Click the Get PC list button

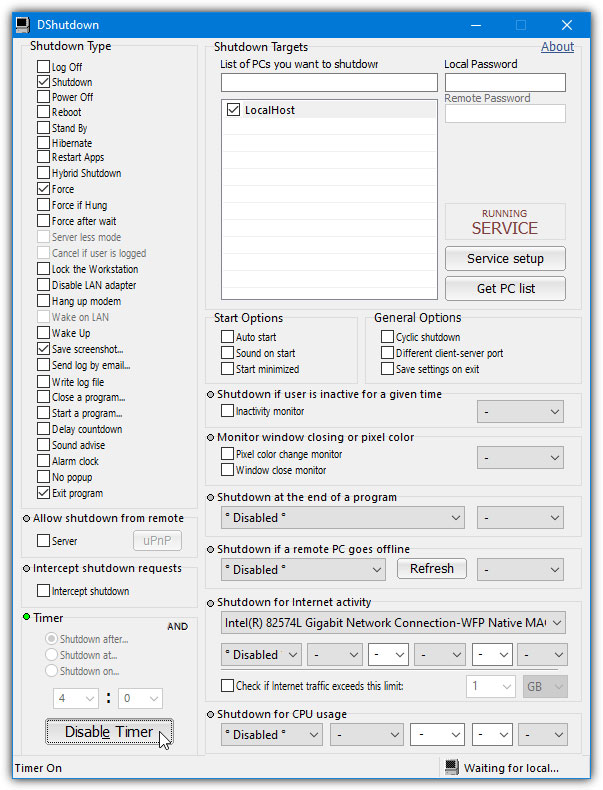pos(505,289)
